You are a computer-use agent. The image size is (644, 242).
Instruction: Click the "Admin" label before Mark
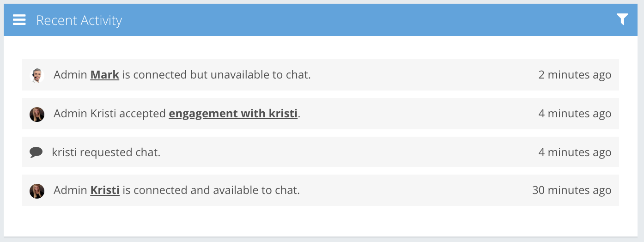pyautogui.click(x=70, y=75)
